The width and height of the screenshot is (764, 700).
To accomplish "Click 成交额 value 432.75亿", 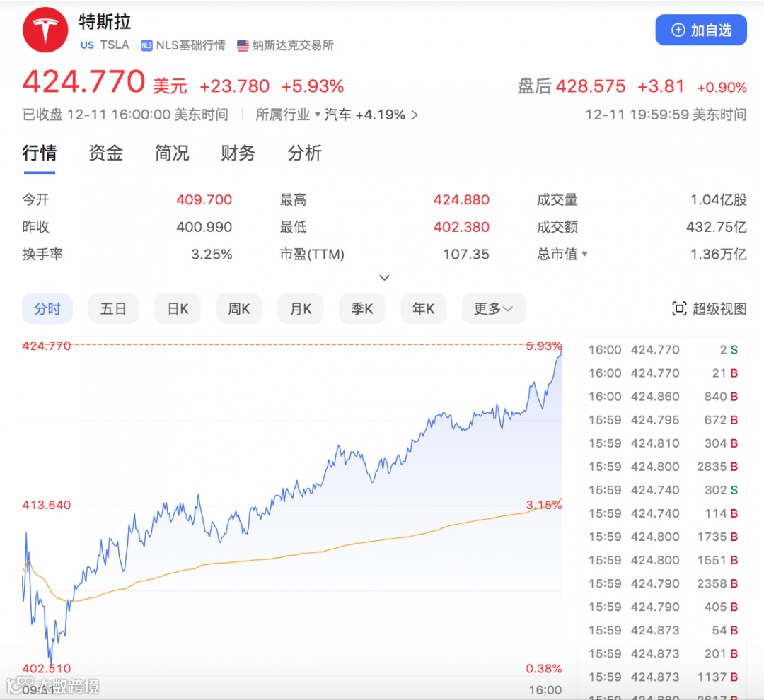I will 716,227.
